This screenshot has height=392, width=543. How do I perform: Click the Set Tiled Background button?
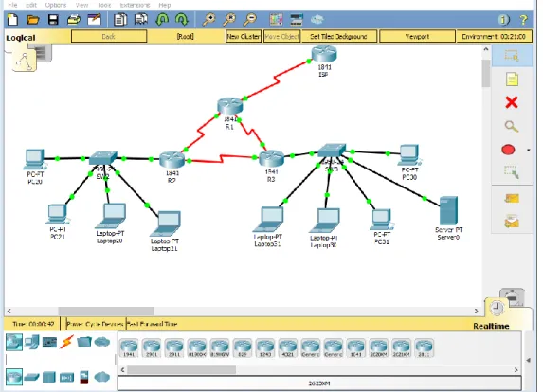tap(338, 36)
